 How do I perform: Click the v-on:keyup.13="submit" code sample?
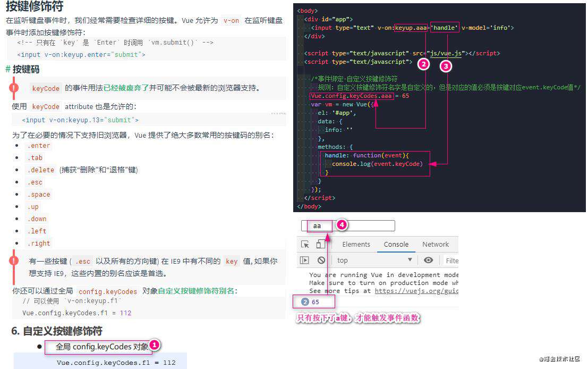pos(80,120)
